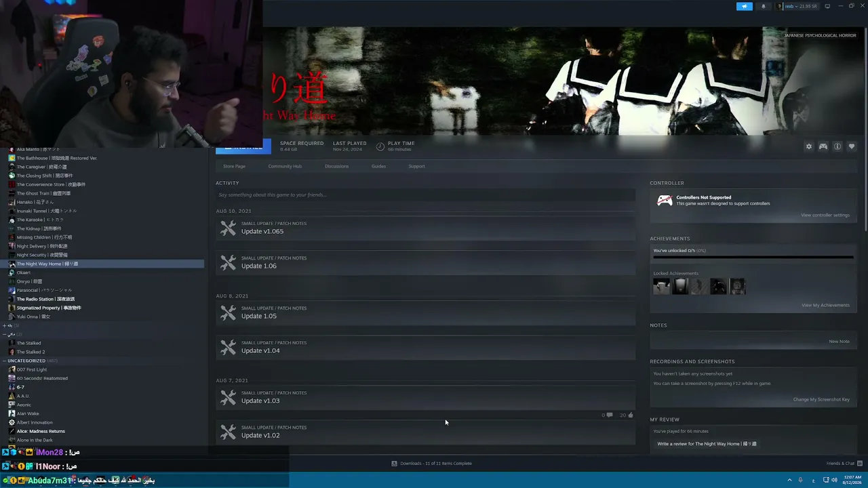This screenshot has width=868, height=488.
Task: Open wrench icon beside Update v1.03
Action: (x=228, y=397)
